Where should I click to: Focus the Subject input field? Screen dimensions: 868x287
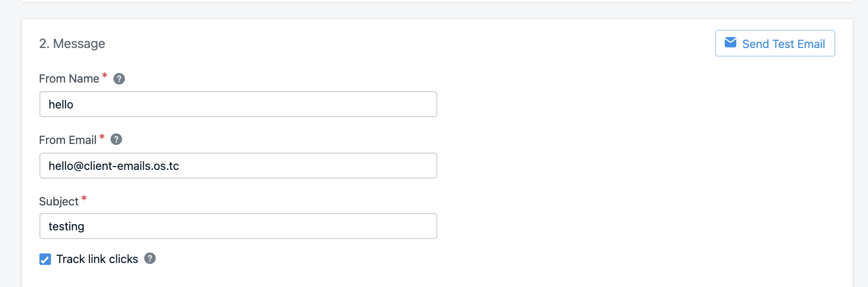[x=238, y=226]
